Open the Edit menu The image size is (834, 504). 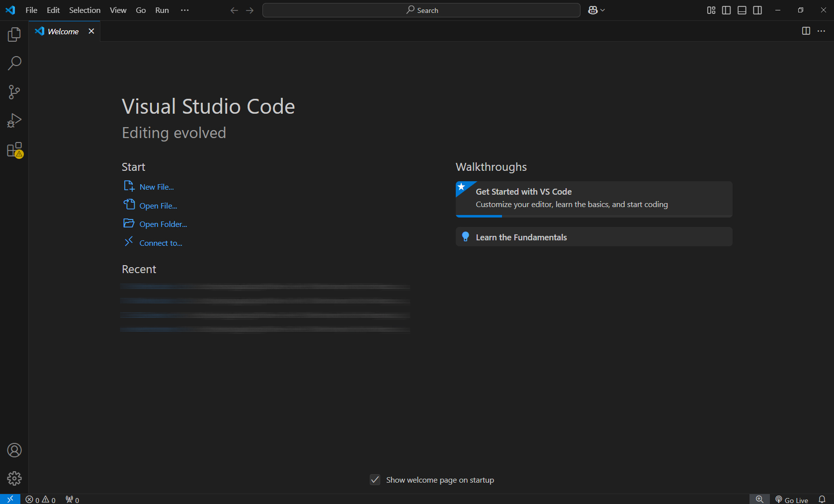point(53,10)
